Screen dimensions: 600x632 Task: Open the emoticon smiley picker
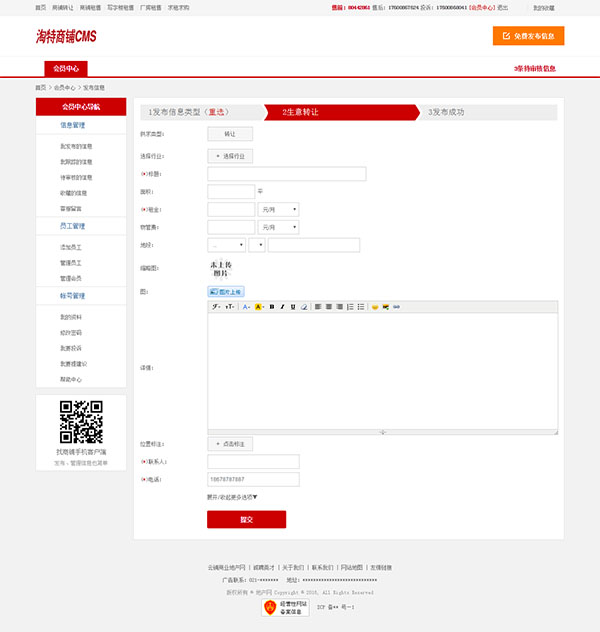(375, 306)
